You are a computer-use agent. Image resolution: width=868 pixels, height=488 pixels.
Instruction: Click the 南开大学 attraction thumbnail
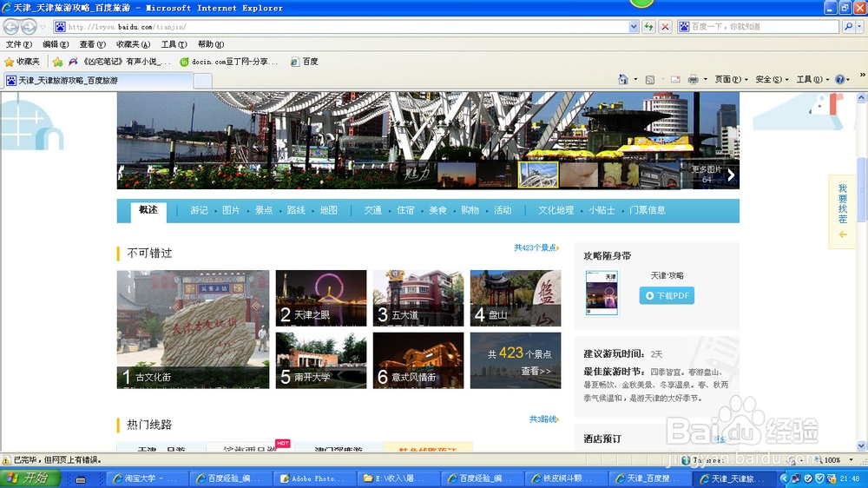click(321, 360)
